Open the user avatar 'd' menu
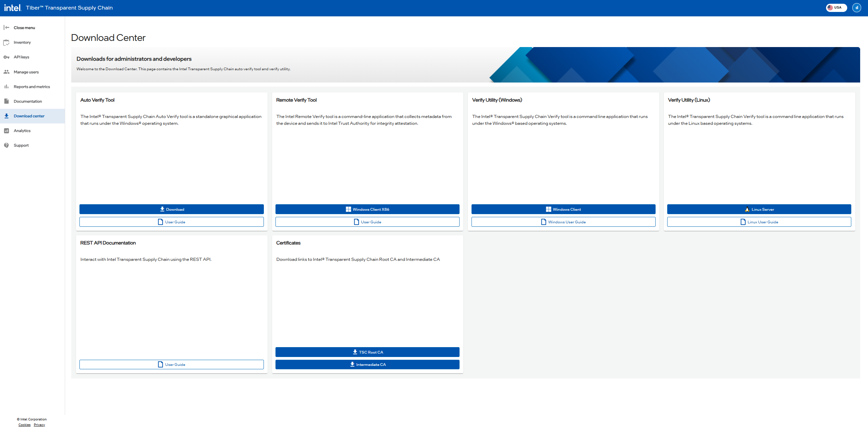Image resolution: width=868 pixels, height=431 pixels. [x=857, y=8]
